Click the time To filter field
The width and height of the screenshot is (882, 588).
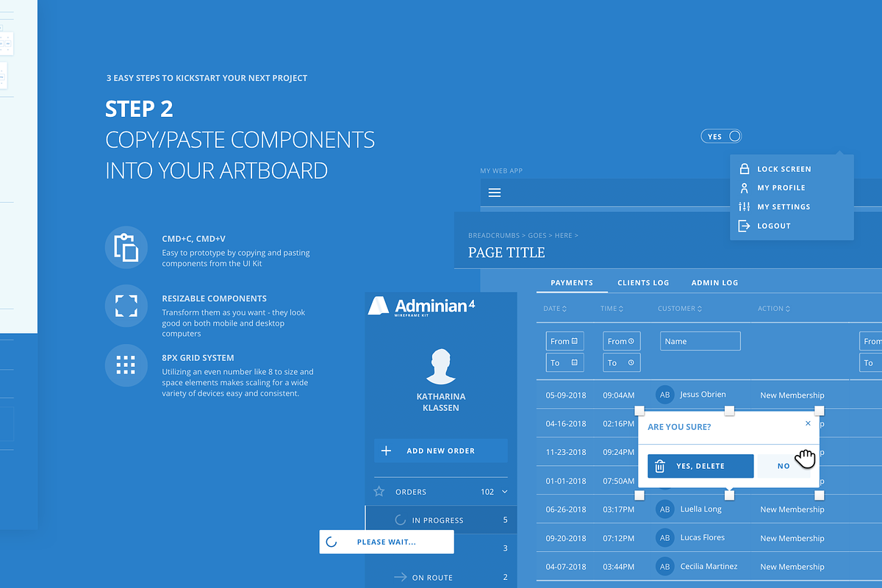coord(622,362)
